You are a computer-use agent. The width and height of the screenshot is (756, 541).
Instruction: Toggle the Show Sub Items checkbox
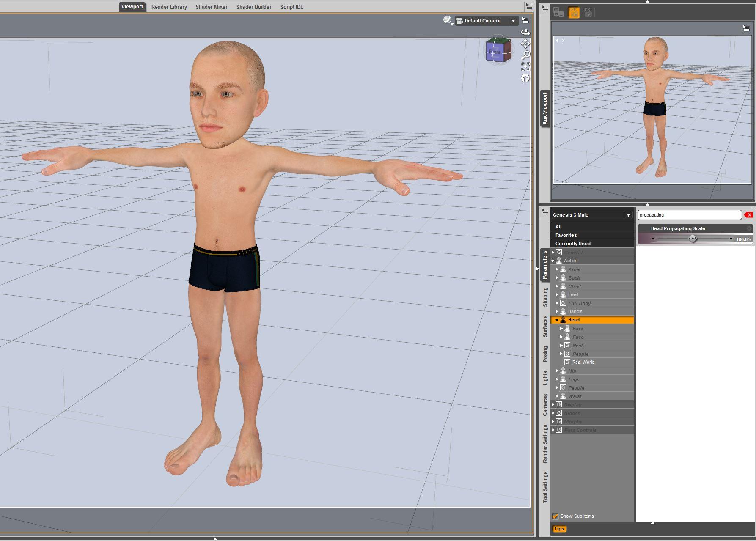pos(555,516)
